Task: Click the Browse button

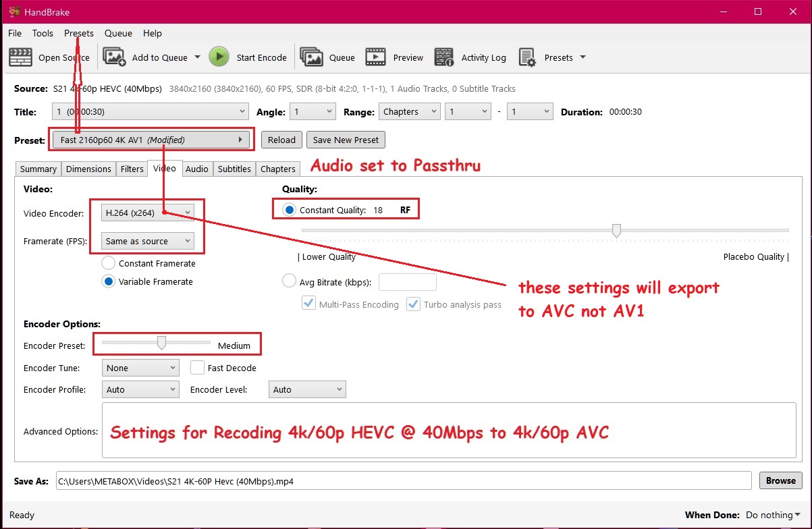Action: [781, 480]
